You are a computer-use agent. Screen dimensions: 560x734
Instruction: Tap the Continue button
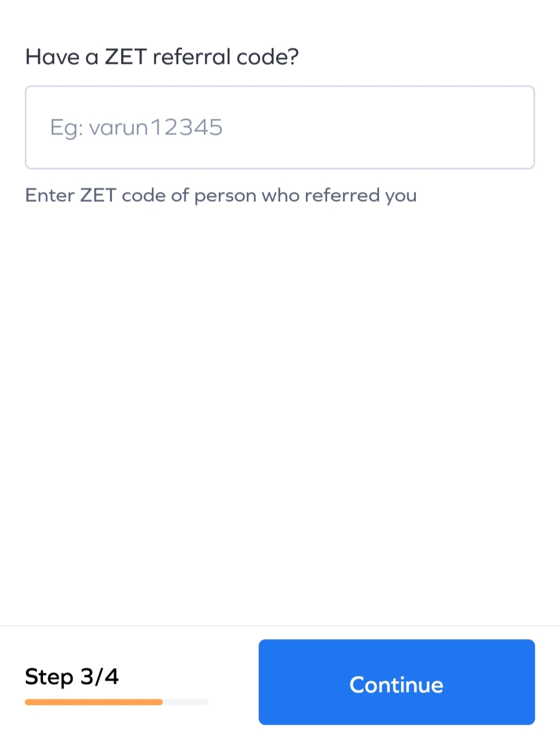[397, 682]
